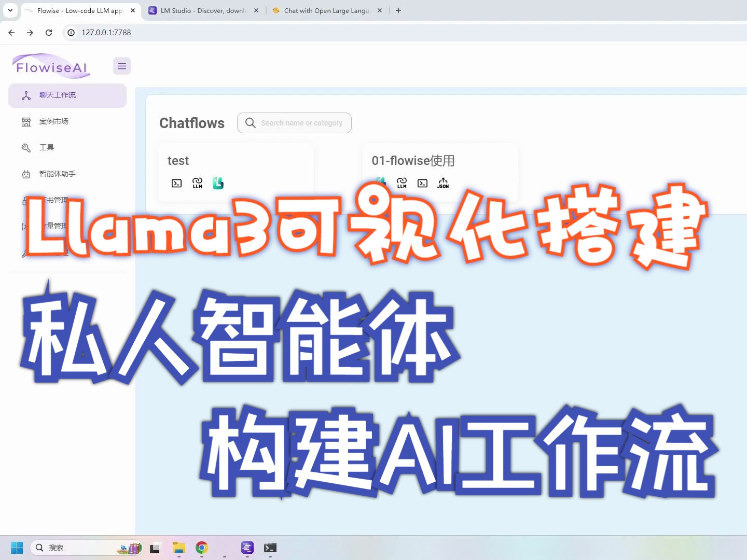Open 智能体助手 in the sidebar
The height and width of the screenshot is (560, 747).
(67, 174)
